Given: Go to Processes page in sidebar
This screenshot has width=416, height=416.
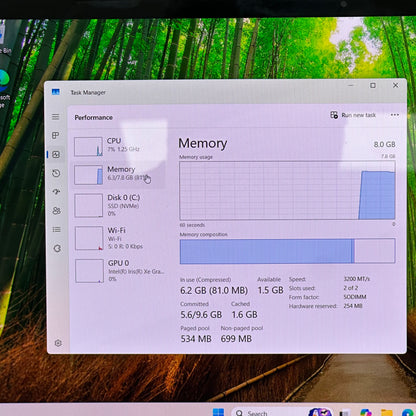Looking at the screenshot, I should (x=56, y=135).
